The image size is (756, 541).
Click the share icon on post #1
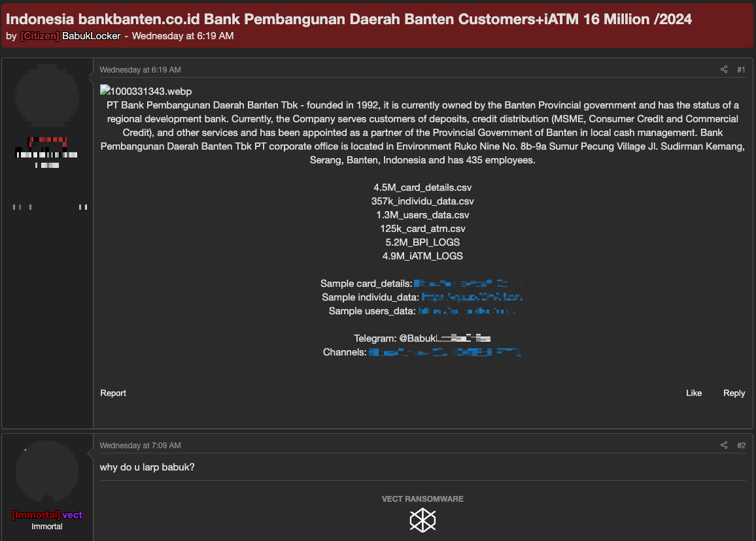tap(724, 70)
